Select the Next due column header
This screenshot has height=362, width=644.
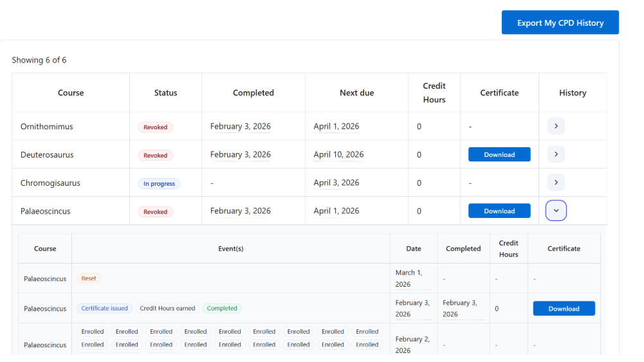pos(356,93)
